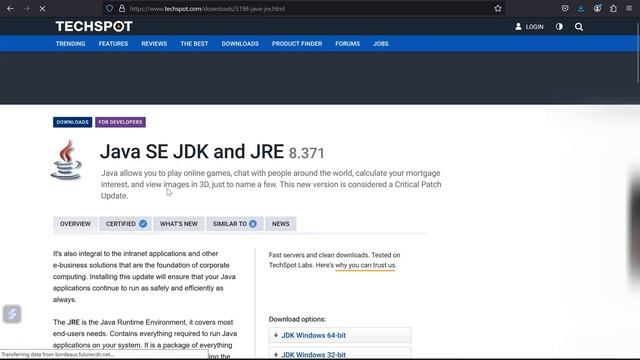The height and width of the screenshot is (360, 640).
Task: Show browser downloads panel arrow icon
Action: click(581, 9)
